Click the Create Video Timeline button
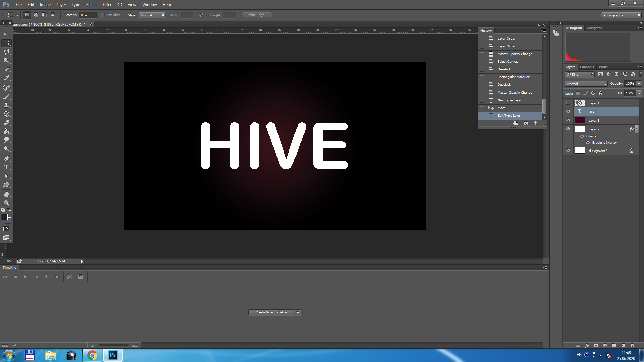 [x=271, y=312]
